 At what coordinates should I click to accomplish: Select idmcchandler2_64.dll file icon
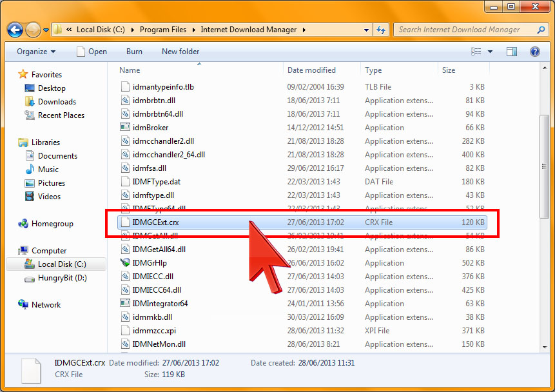tap(125, 155)
